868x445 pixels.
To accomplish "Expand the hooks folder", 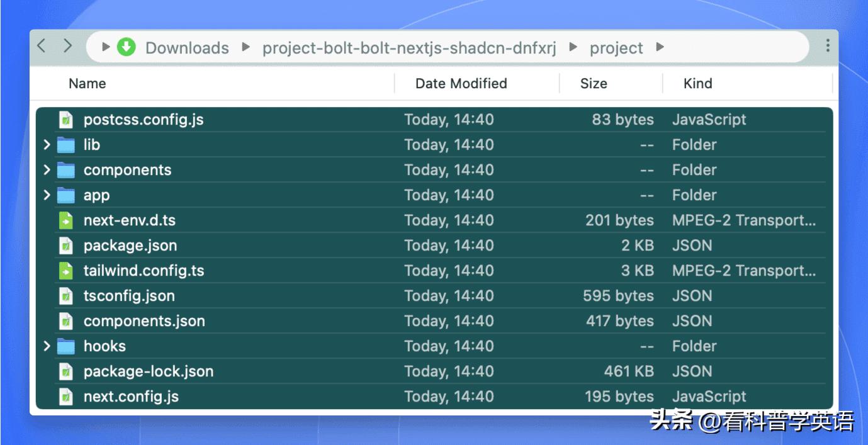I will tap(47, 346).
